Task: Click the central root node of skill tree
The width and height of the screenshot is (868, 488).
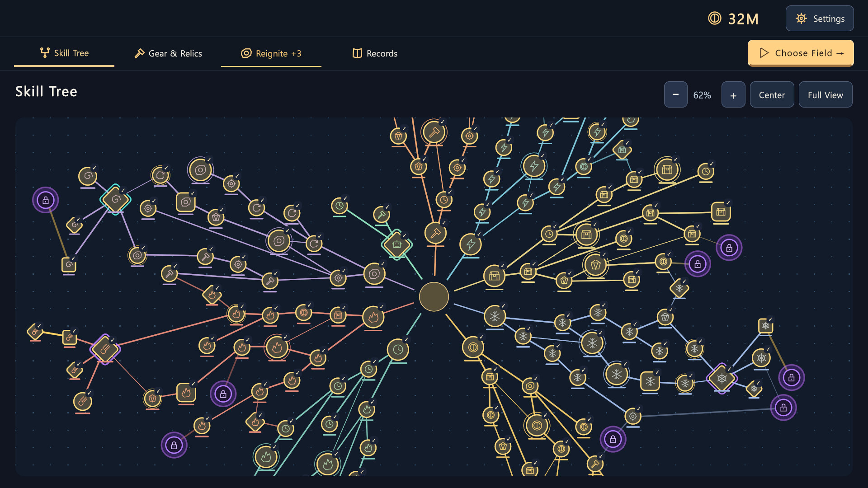Action: [434, 297]
